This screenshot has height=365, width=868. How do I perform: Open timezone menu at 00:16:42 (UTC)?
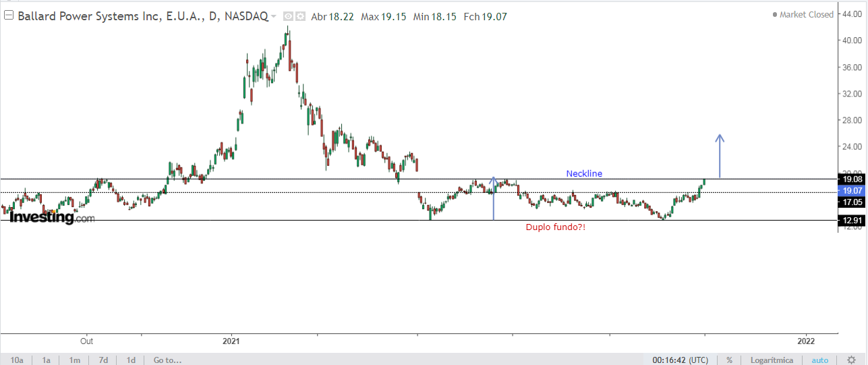tap(680, 360)
